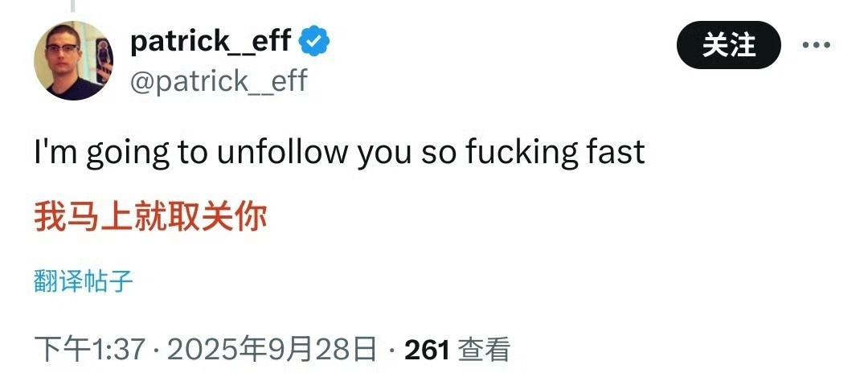Click the bold patrick__eff display name
868x373 pixels.
click(211, 41)
